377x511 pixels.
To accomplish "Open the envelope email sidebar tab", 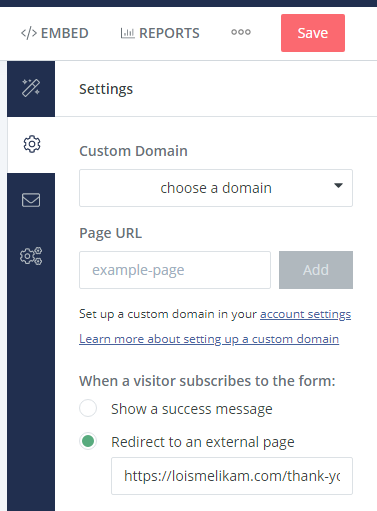I will click(x=31, y=200).
